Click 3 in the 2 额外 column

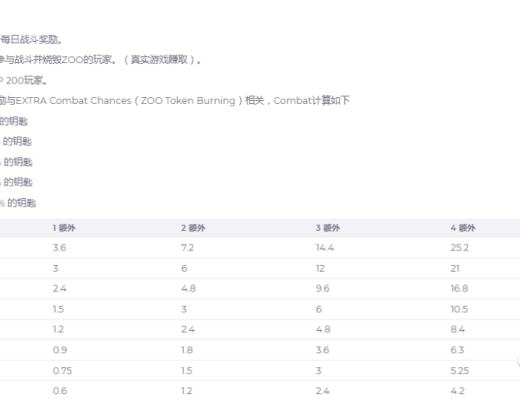click(184, 309)
